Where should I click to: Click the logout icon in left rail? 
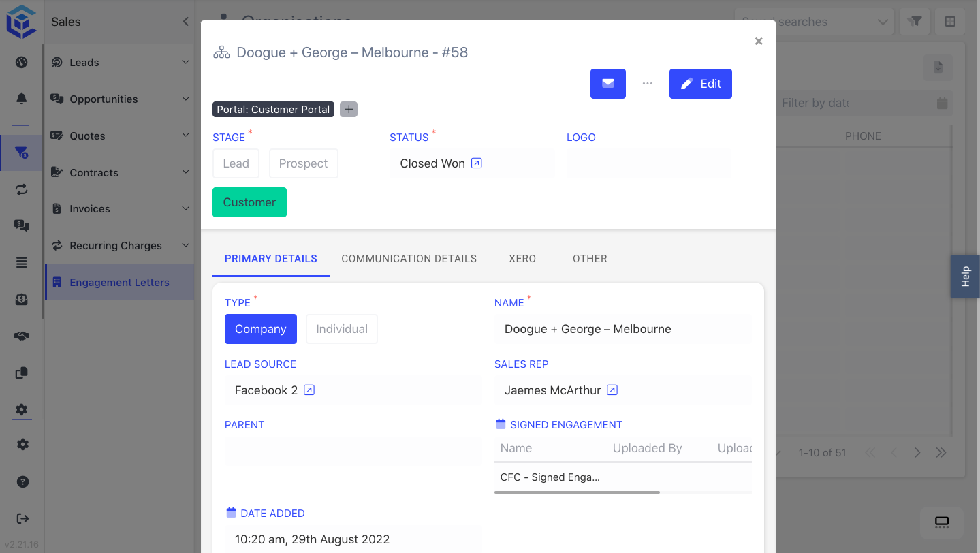pyautogui.click(x=22, y=518)
